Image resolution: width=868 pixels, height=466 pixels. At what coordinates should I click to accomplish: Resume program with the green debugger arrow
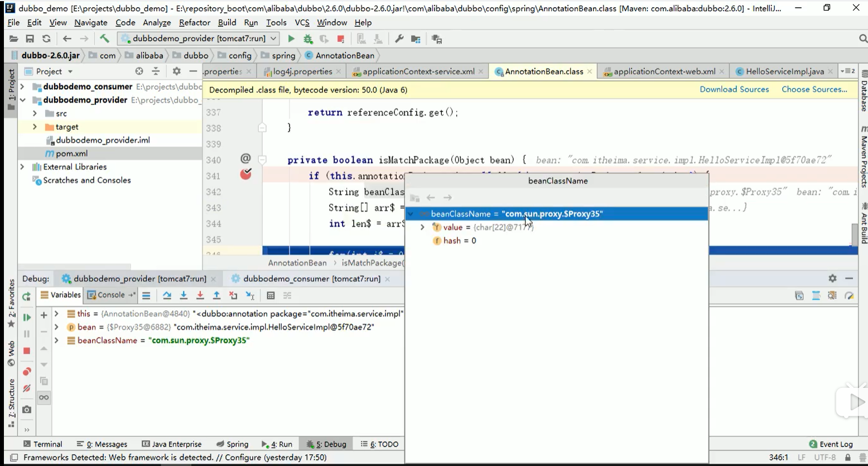(26, 317)
